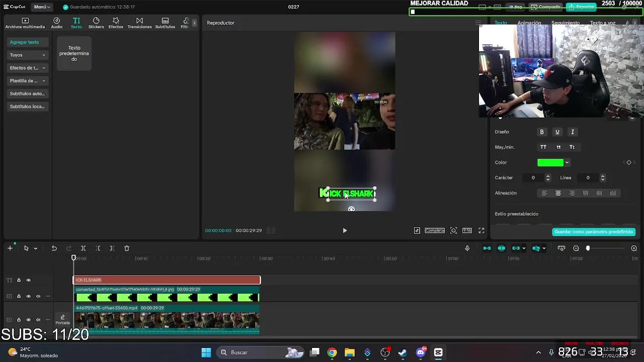Open the Completa preview quality option

[435, 230]
